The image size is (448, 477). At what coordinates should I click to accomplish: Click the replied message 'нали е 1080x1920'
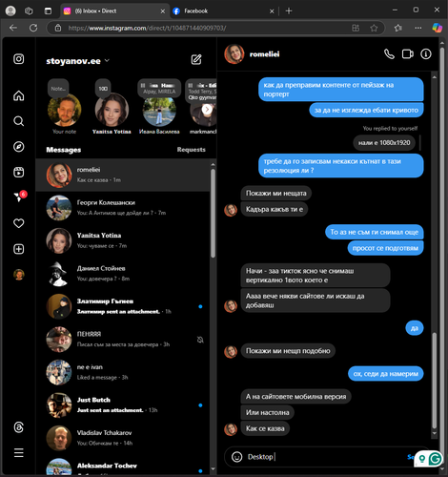tap(384, 143)
